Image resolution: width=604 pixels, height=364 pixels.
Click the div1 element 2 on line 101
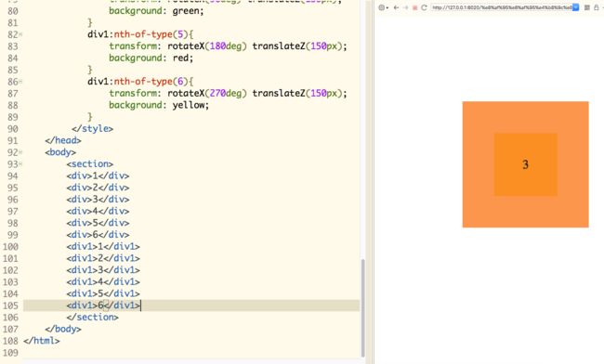(103, 258)
